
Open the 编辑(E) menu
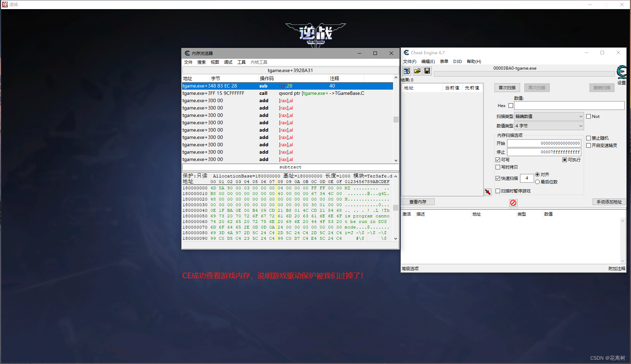428,62
